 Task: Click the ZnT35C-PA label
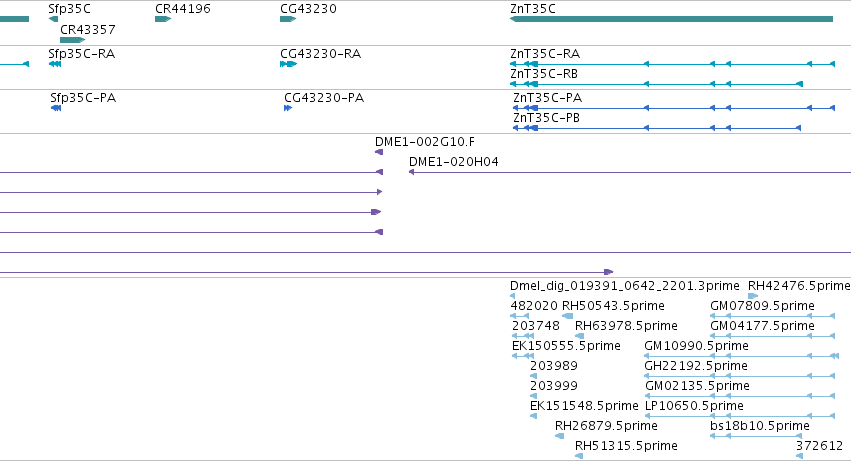(x=548, y=98)
